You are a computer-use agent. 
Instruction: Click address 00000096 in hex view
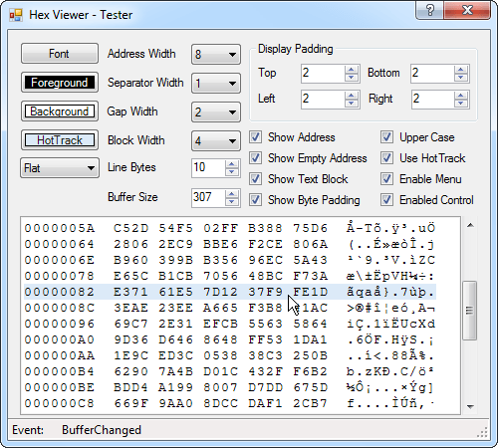60,324
